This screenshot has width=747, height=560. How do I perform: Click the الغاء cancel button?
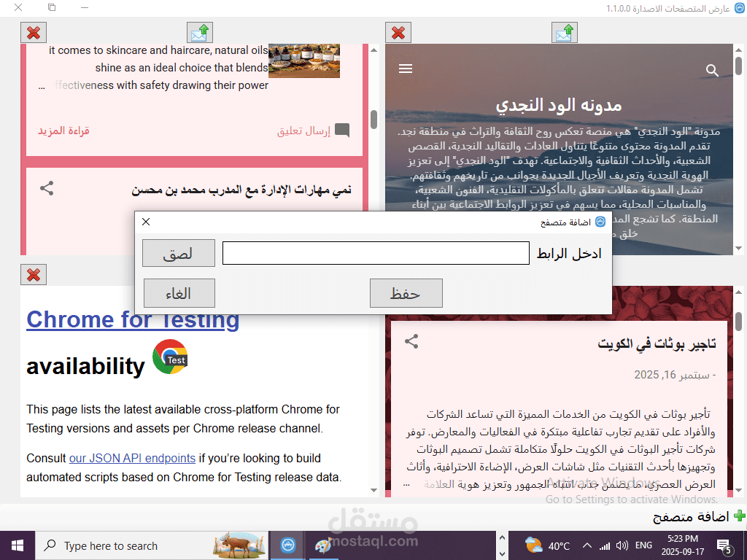tap(179, 293)
